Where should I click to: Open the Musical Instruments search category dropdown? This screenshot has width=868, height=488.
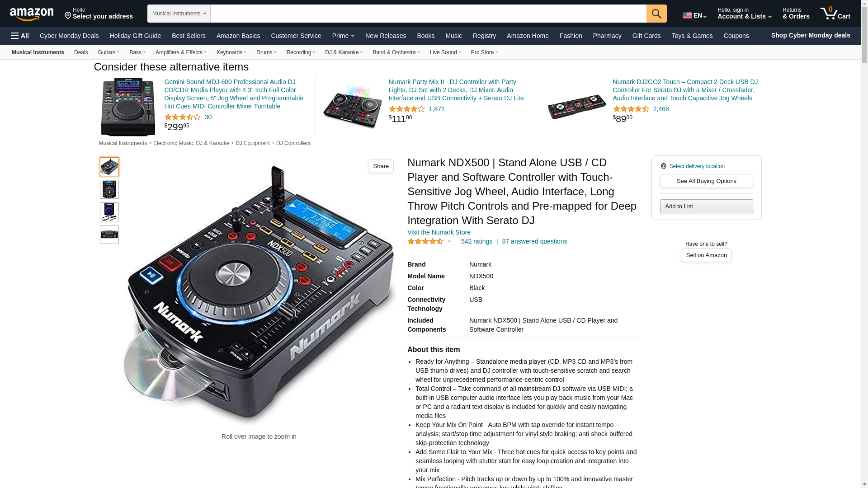pyautogui.click(x=179, y=14)
